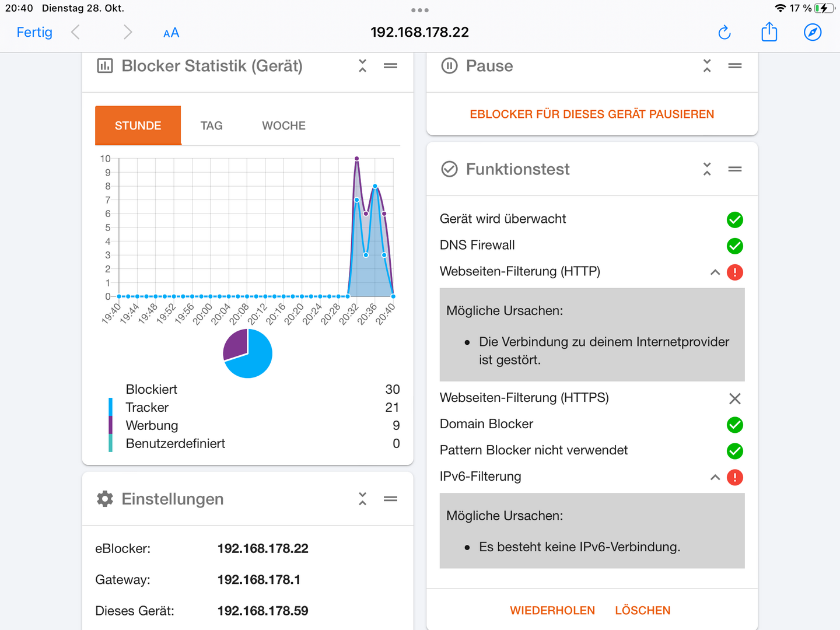The height and width of the screenshot is (630, 840).
Task: Switch to the WOCHE tab
Action: (x=283, y=125)
